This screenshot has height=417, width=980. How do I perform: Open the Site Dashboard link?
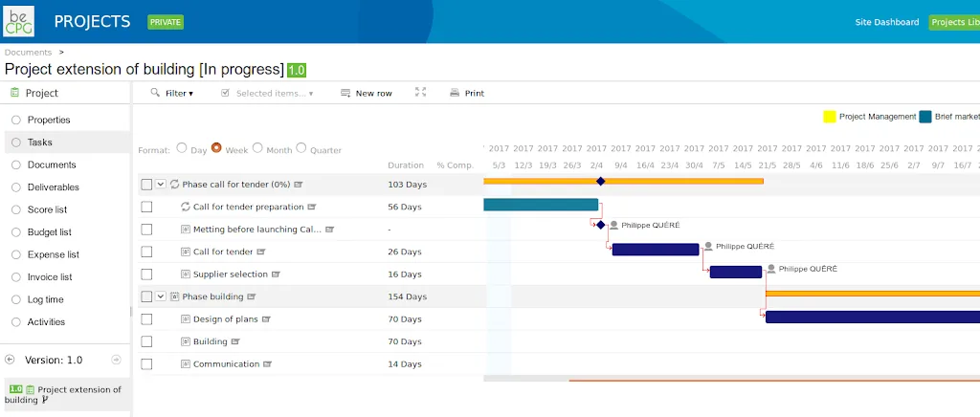887,22
